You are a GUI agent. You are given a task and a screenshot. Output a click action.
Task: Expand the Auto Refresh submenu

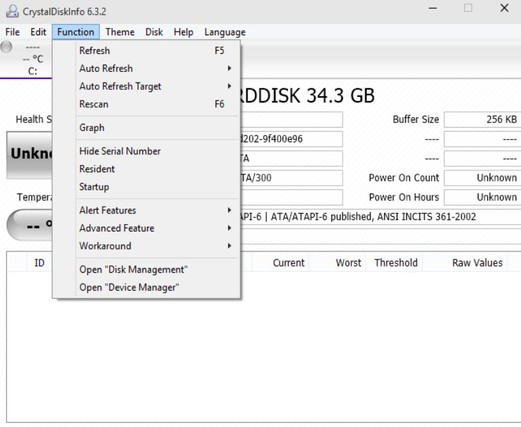[x=147, y=68]
